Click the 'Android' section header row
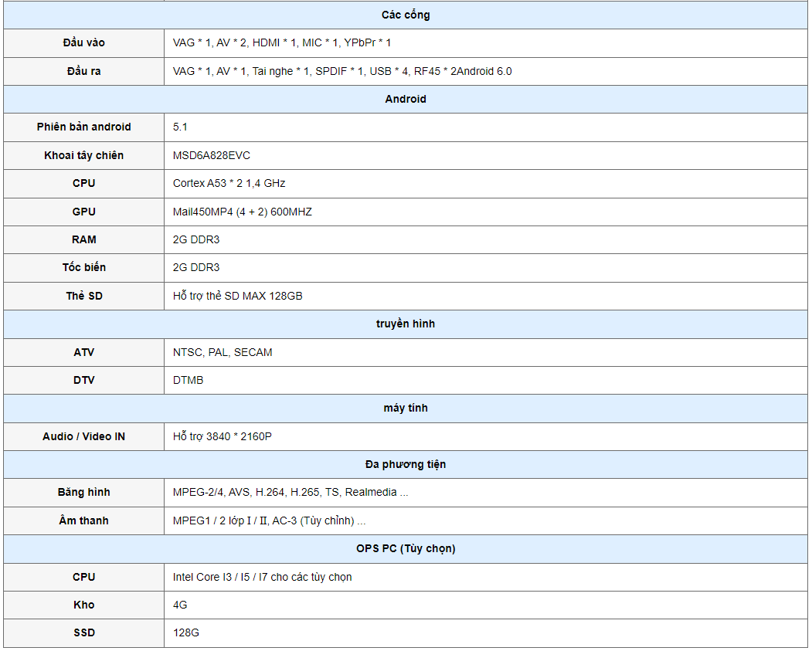 click(x=406, y=99)
